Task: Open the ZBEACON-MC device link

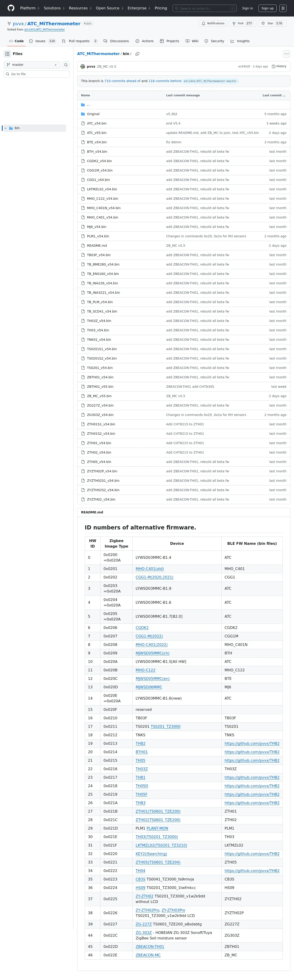Action: coord(148,955)
